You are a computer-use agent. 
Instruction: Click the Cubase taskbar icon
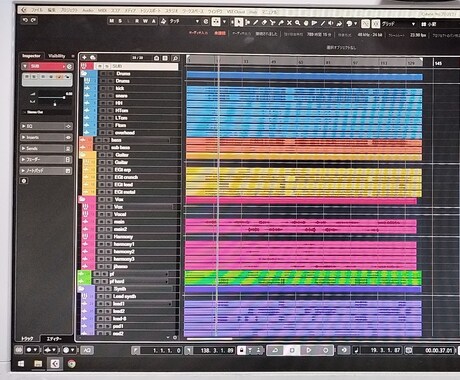55,364
